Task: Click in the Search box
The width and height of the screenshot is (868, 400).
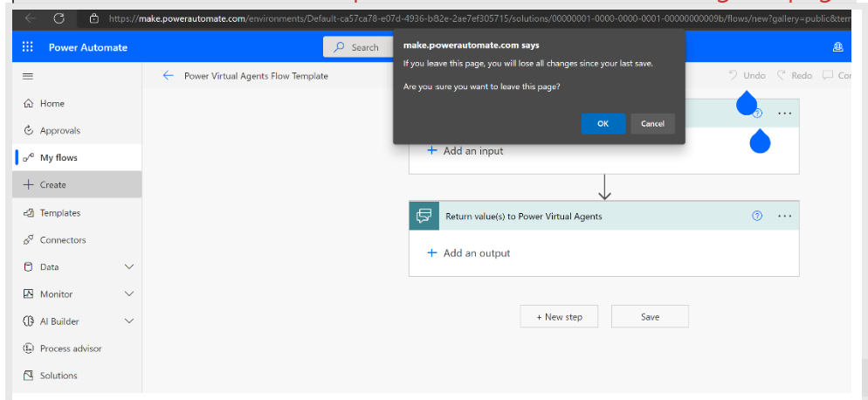Action: tap(359, 47)
